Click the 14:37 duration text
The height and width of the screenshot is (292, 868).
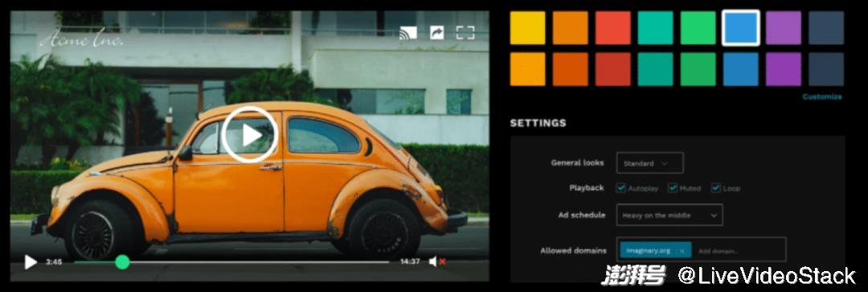tap(410, 261)
